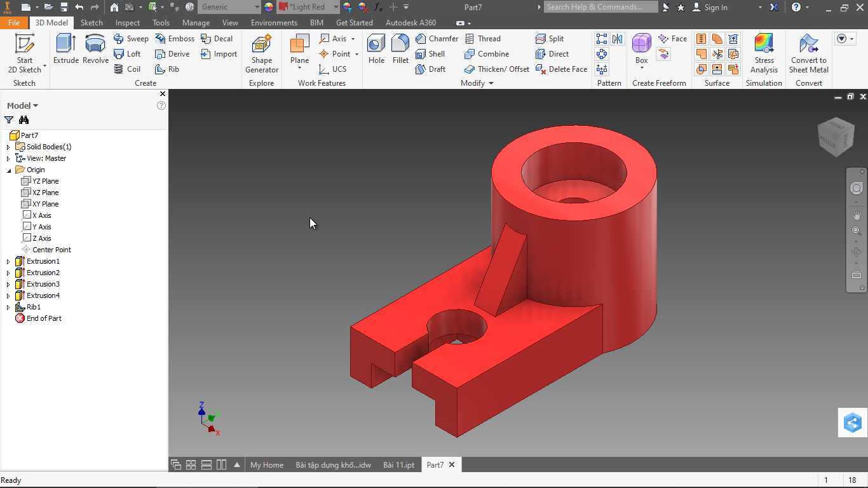The width and height of the screenshot is (868, 488).
Task: Switch to the Inspect tab
Action: click(x=127, y=22)
